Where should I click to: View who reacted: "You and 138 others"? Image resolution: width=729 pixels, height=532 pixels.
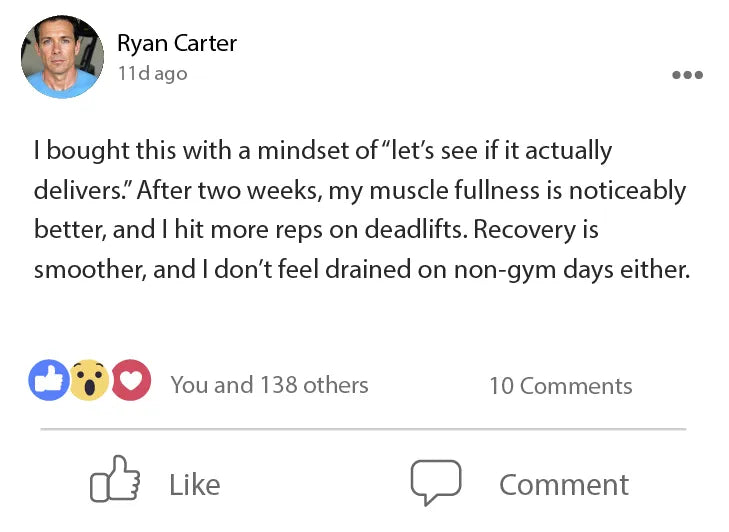point(269,385)
